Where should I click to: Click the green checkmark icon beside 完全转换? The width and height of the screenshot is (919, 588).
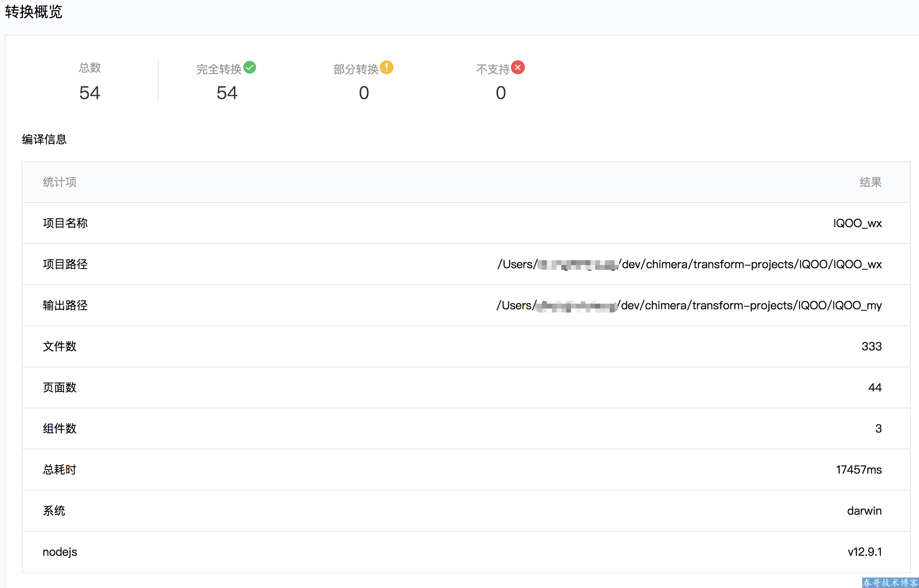250,67
